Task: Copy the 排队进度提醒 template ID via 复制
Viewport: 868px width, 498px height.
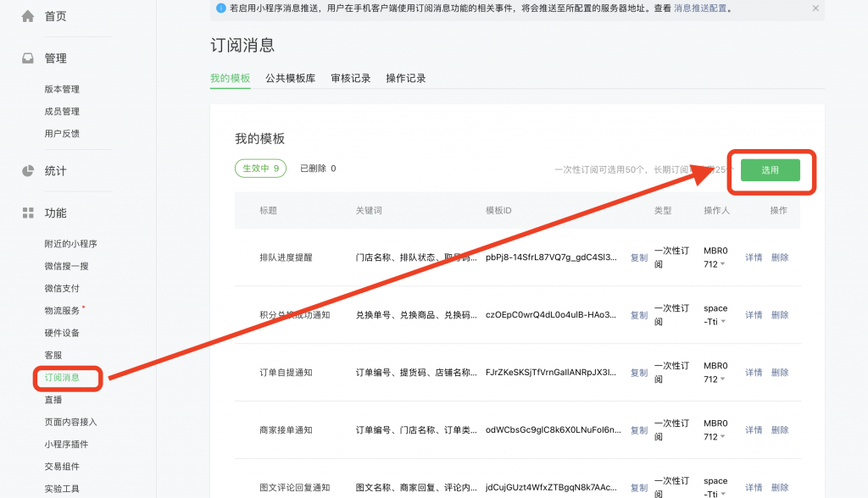Action: coord(637,257)
